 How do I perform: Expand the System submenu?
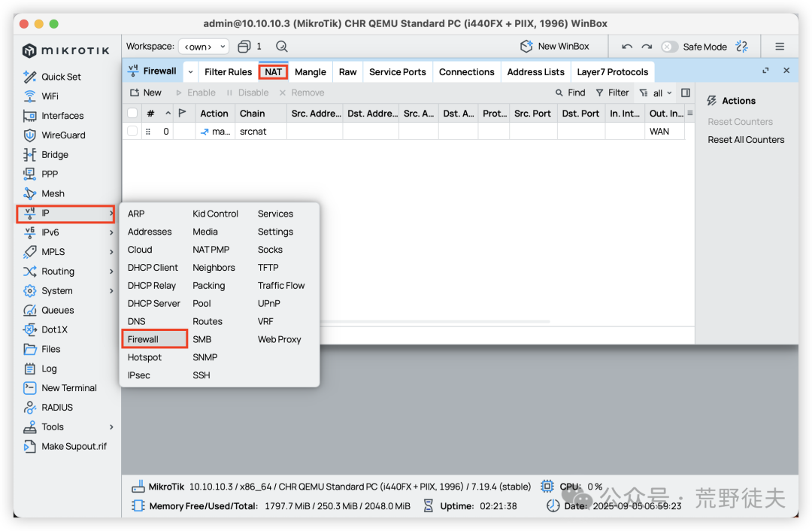[x=68, y=290]
